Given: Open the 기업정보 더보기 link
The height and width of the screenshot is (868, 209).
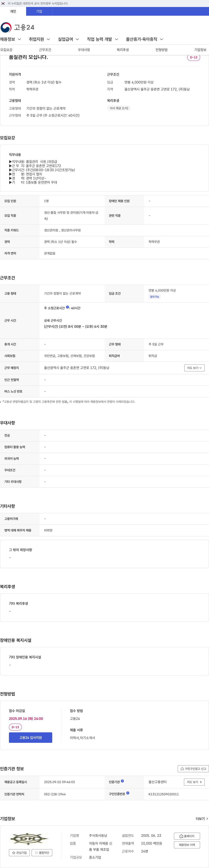Looking at the screenshot, I should 202,819.
